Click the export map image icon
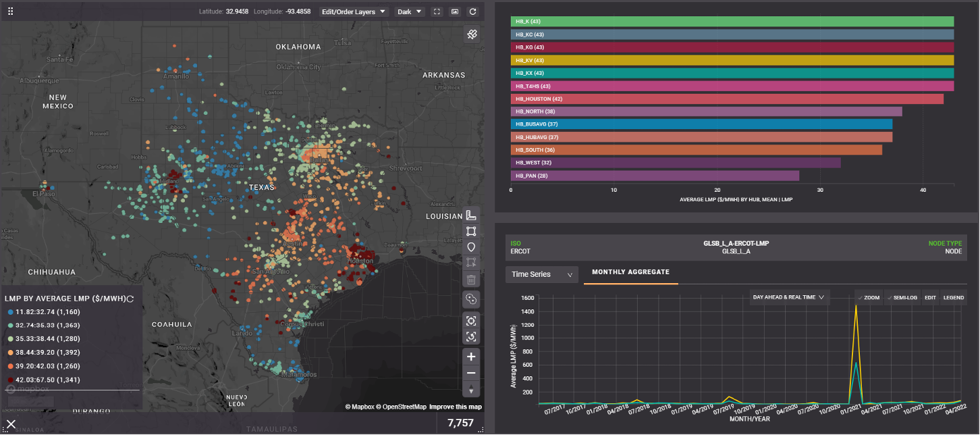980x435 pixels. point(455,11)
